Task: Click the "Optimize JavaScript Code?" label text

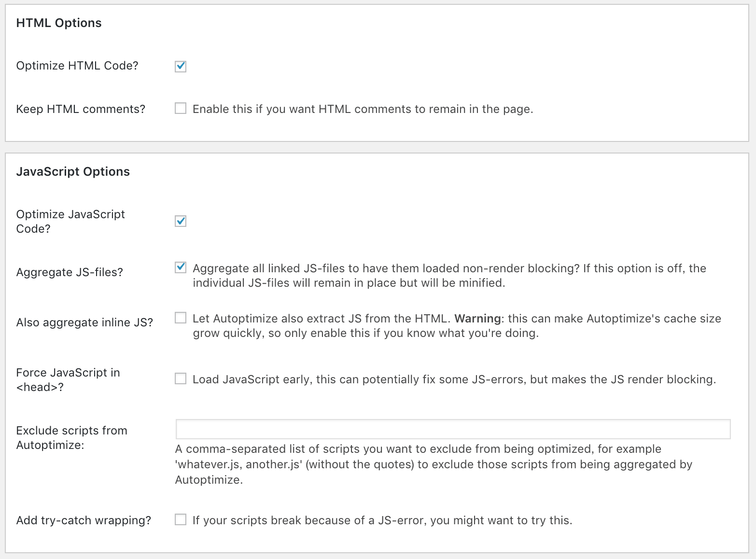Action: [70, 221]
